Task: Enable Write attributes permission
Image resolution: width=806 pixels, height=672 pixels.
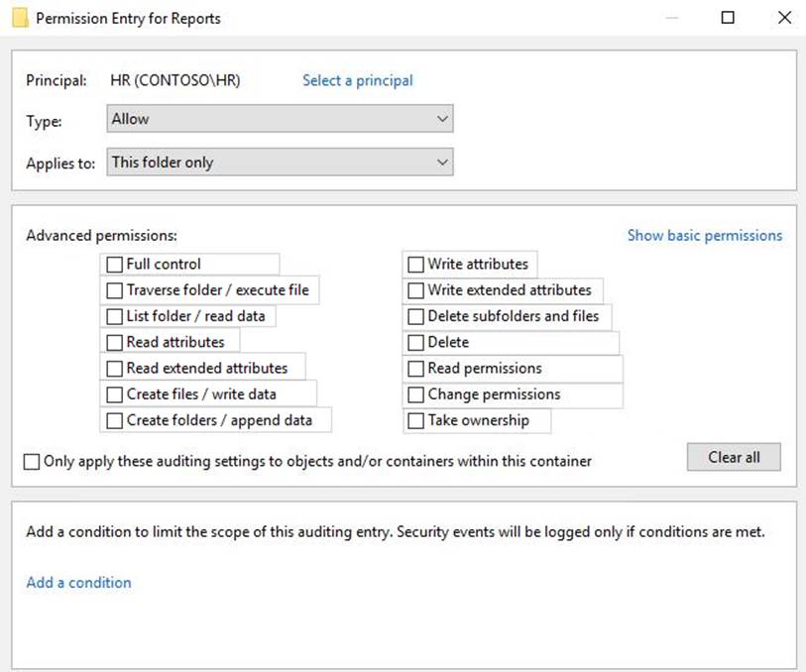Action: pos(416,265)
